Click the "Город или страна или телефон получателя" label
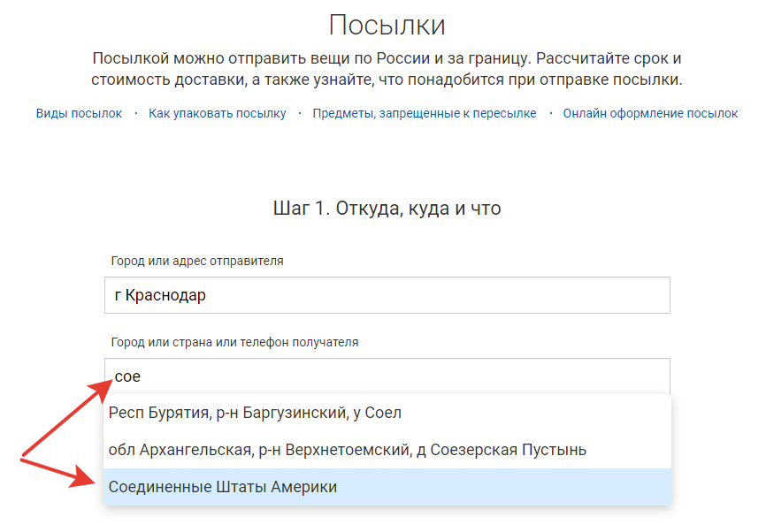This screenshot has height=532, width=766. (234, 342)
